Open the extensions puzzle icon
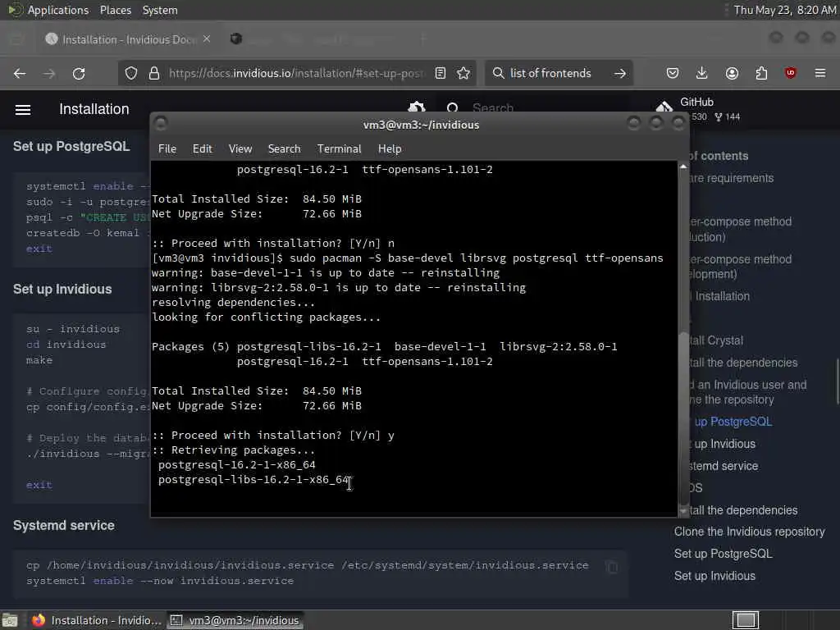This screenshot has height=630, width=840. coord(761,73)
